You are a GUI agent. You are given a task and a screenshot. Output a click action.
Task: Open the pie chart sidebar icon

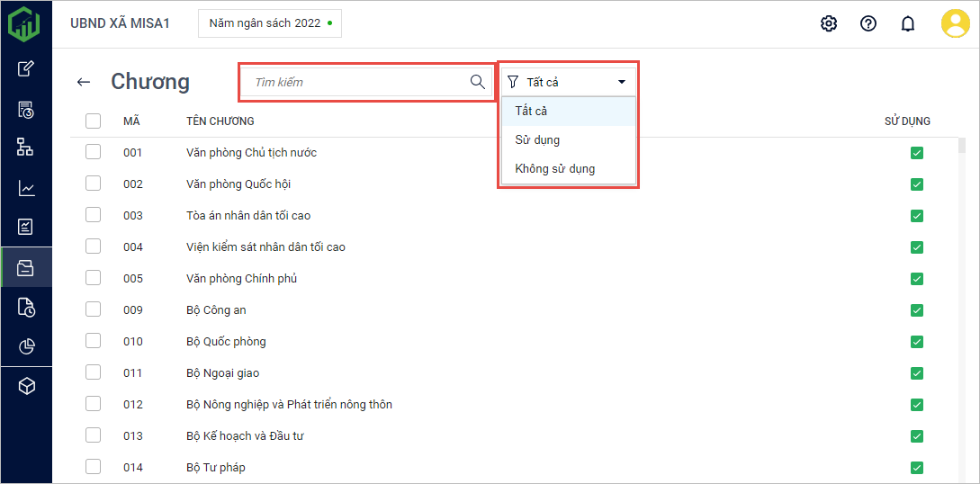tap(26, 347)
